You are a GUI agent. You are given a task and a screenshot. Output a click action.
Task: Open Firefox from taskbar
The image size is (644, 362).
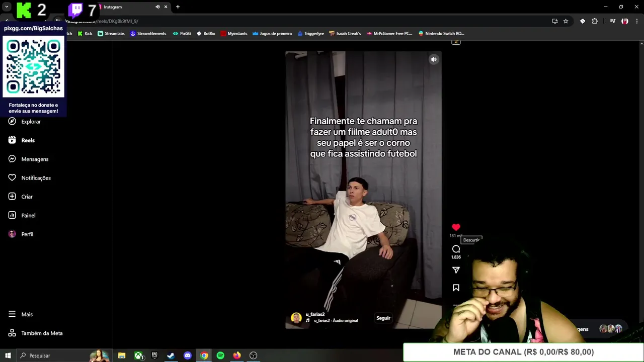tap(237, 355)
